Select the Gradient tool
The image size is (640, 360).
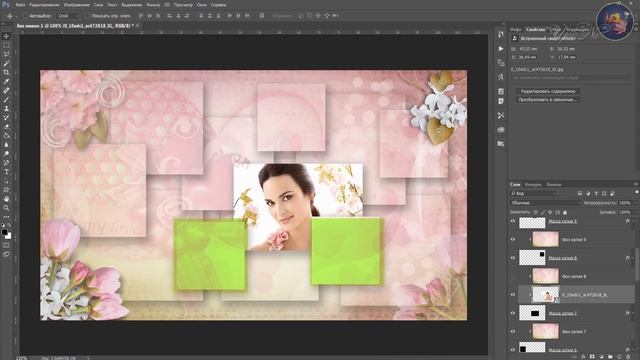6,136
